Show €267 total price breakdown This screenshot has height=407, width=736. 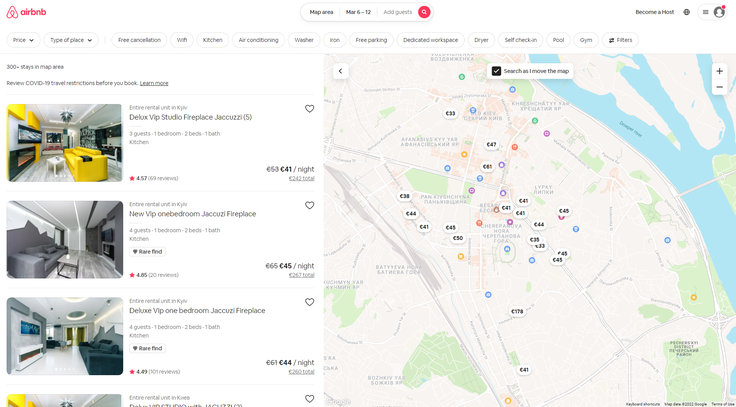tap(301, 275)
